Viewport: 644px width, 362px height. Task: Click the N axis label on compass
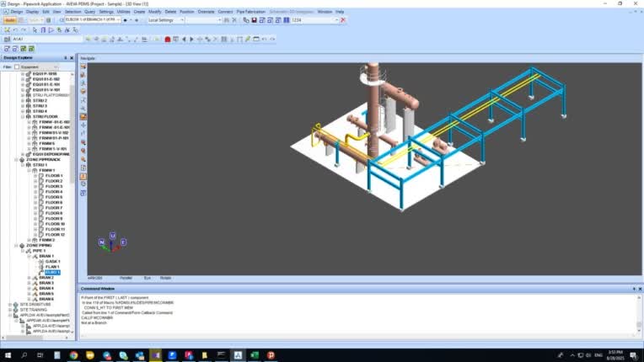pyautogui.click(x=101, y=242)
